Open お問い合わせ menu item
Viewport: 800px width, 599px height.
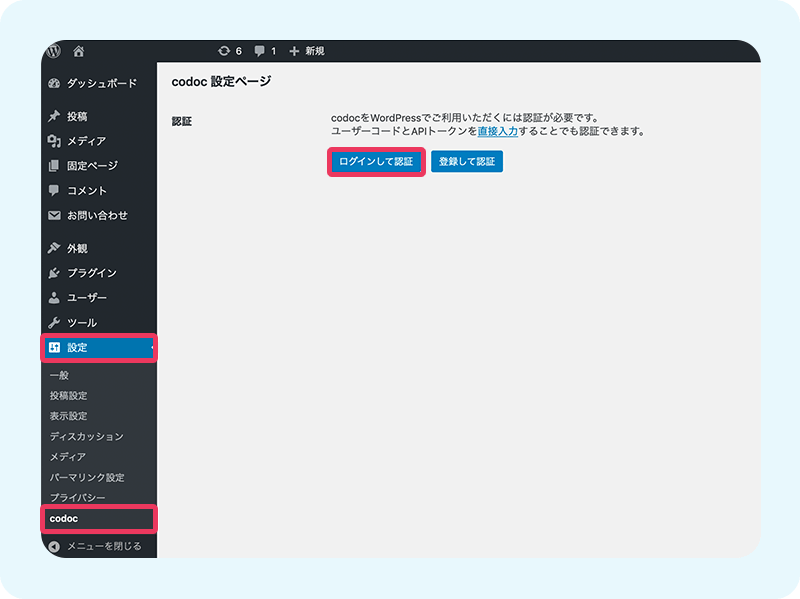(x=97, y=215)
